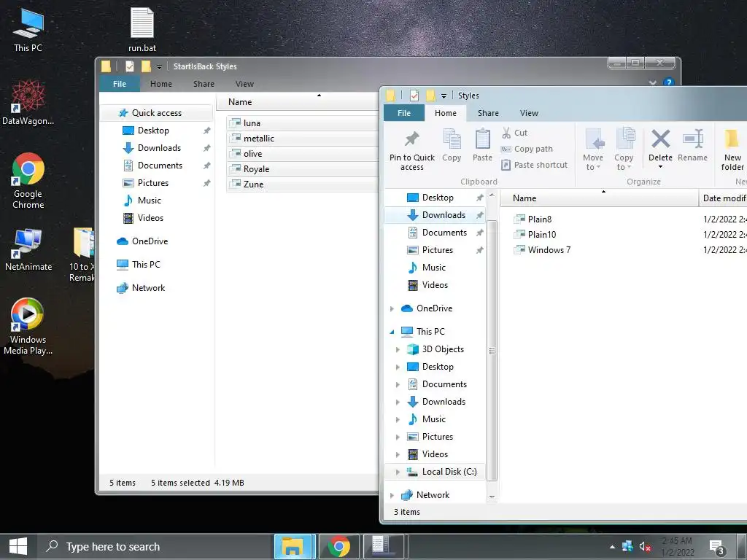Click the Rename icon in Organize group
Screen dimensions: 747x560
(693, 139)
